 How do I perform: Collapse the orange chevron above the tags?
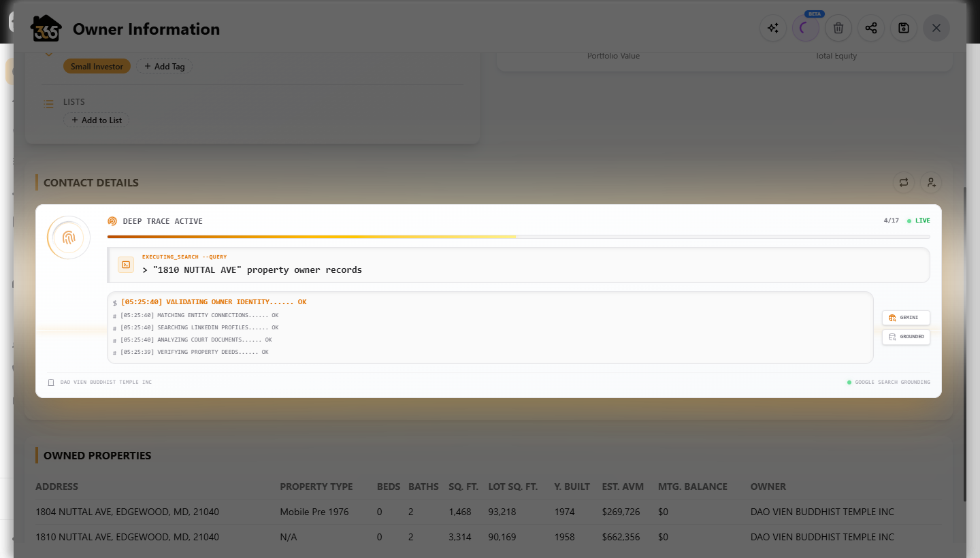click(49, 54)
